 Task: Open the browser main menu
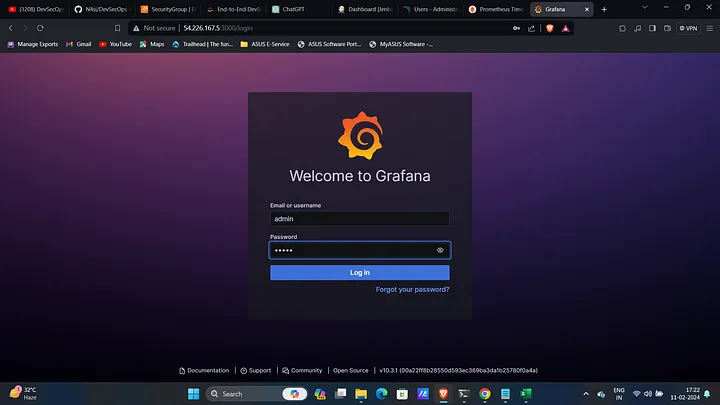709,28
